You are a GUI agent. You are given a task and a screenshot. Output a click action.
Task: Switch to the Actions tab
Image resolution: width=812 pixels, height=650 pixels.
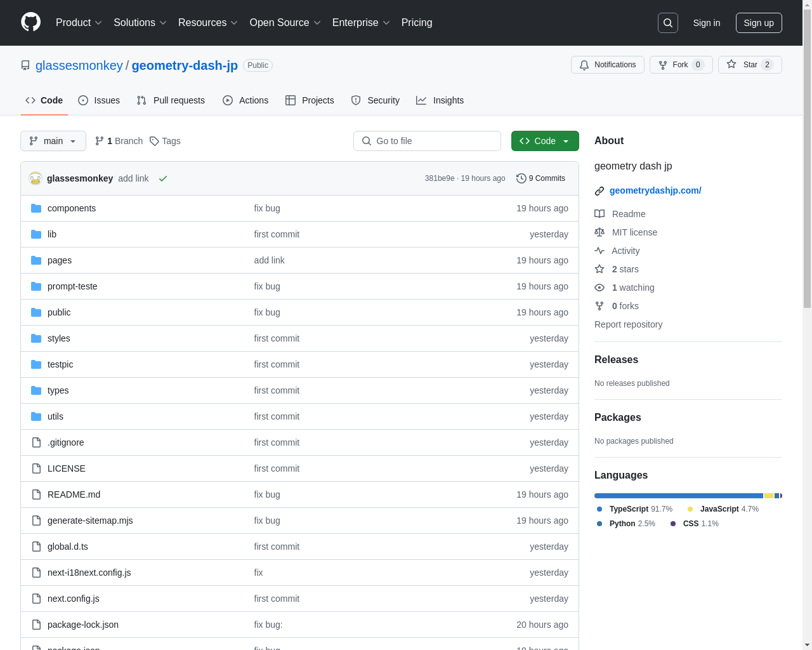(x=246, y=100)
